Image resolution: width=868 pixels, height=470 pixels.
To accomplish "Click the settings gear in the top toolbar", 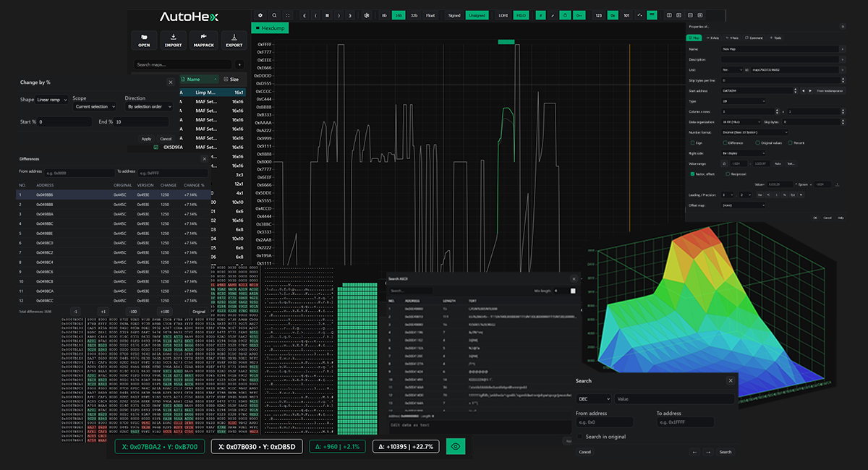I will pos(260,15).
